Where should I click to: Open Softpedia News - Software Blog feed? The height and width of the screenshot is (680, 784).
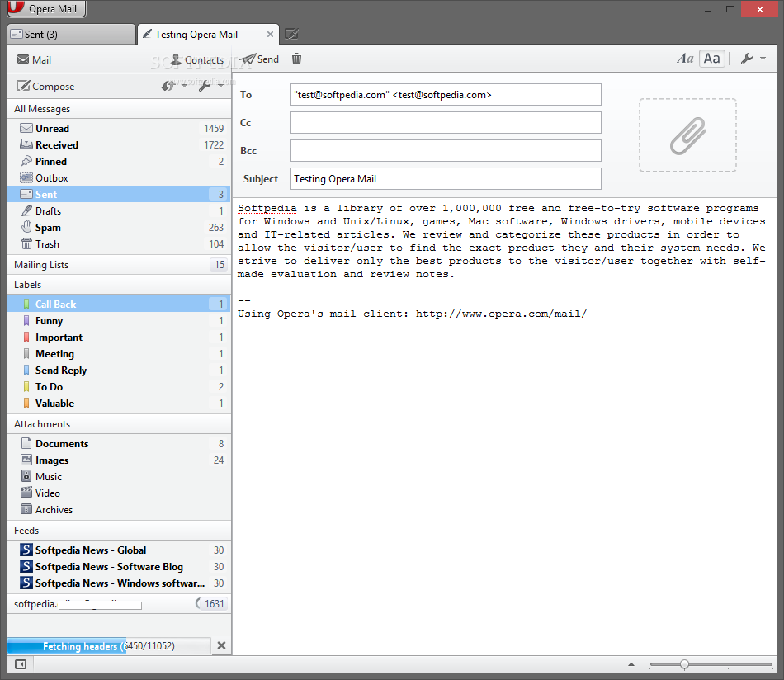(119, 566)
